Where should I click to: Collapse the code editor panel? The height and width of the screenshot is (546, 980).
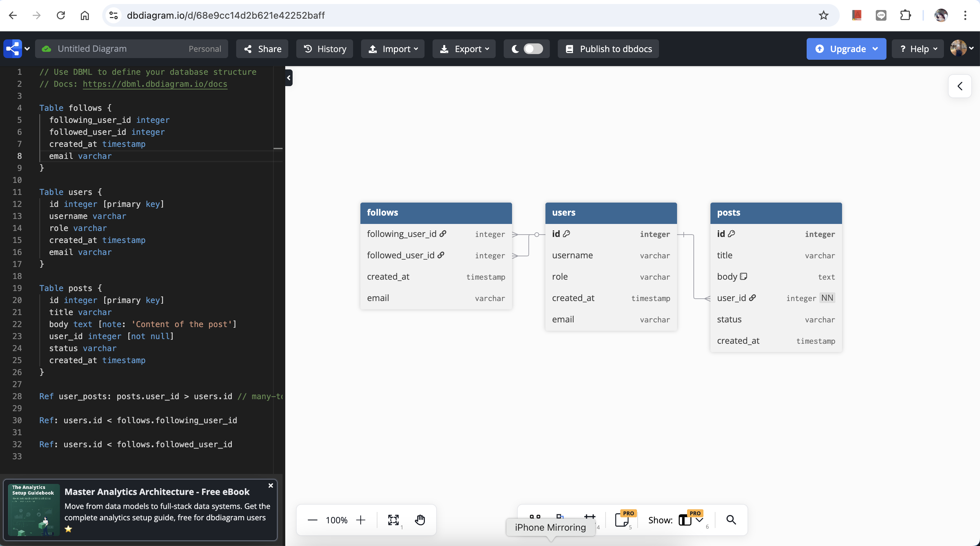(289, 78)
